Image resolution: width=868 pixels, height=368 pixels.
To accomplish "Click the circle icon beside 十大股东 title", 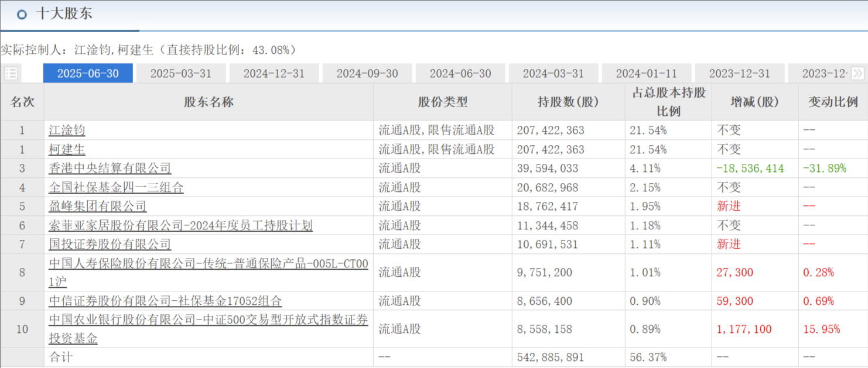I will coord(22,15).
